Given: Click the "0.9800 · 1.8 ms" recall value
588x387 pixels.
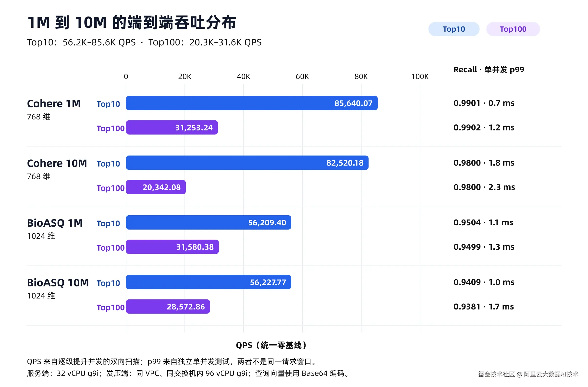Looking at the screenshot, I should (484, 163).
